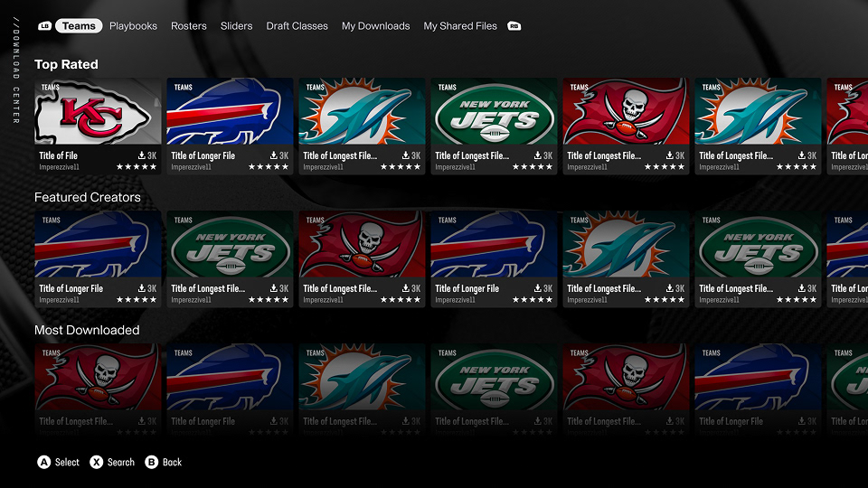Click the LB bumper icon before Teams

pyautogui.click(x=44, y=26)
